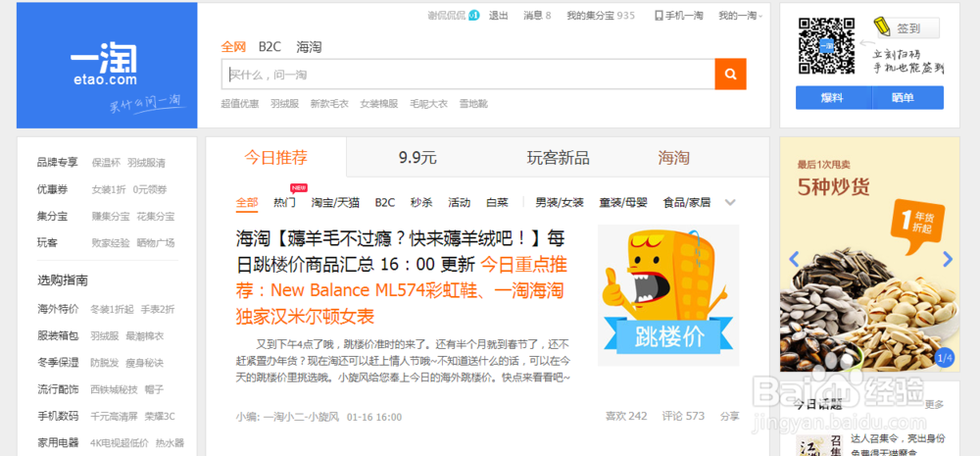The image size is (980, 456).
Task: Click the QR code image
Action: click(x=827, y=46)
